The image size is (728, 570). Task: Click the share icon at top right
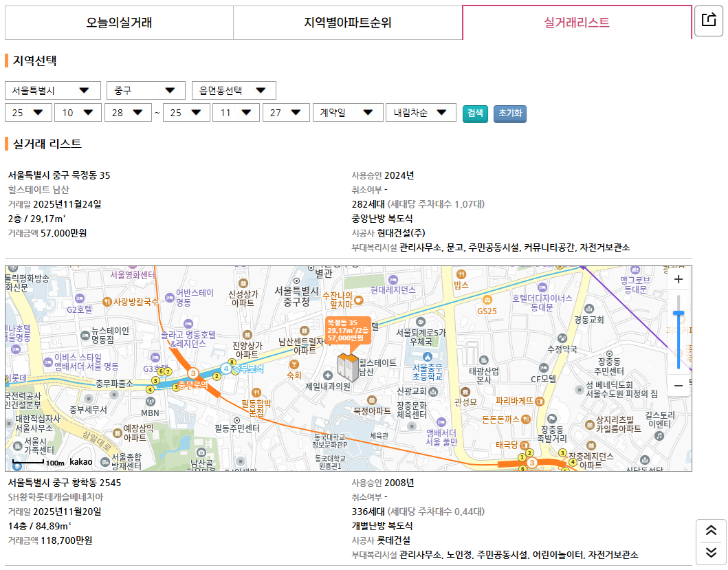coord(709,21)
